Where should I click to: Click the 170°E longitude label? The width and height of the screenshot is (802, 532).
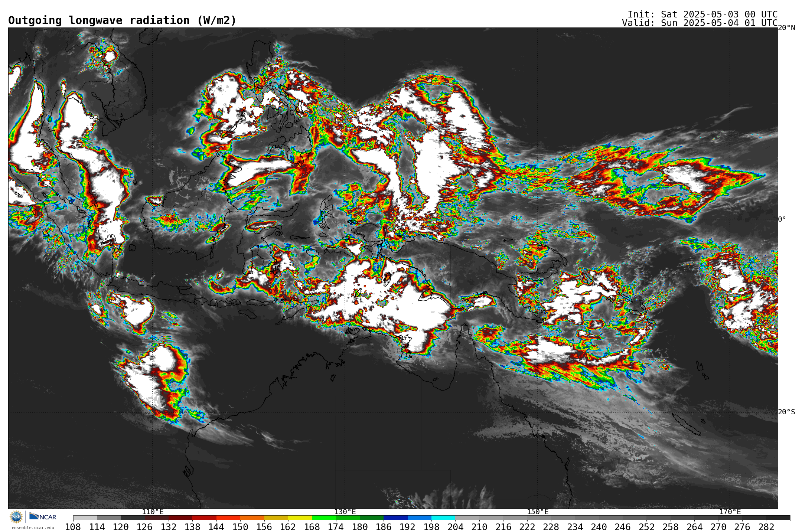pos(730,512)
